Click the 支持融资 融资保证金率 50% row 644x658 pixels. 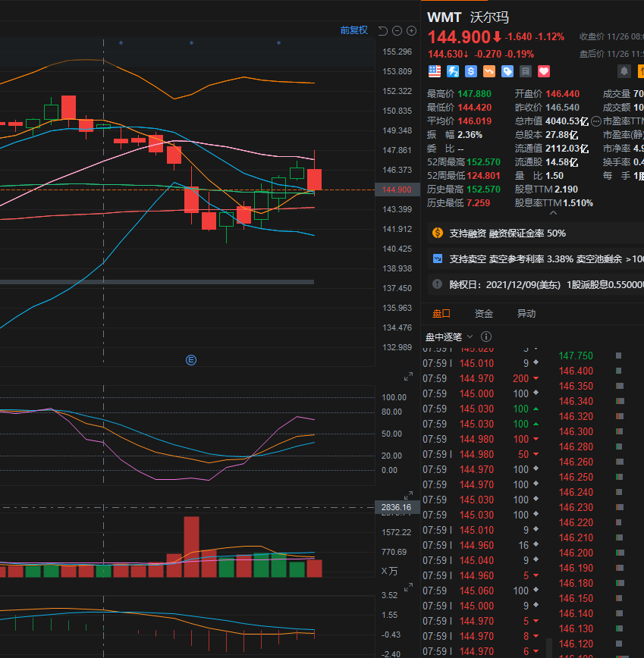pyautogui.click(x=536, y=233)
